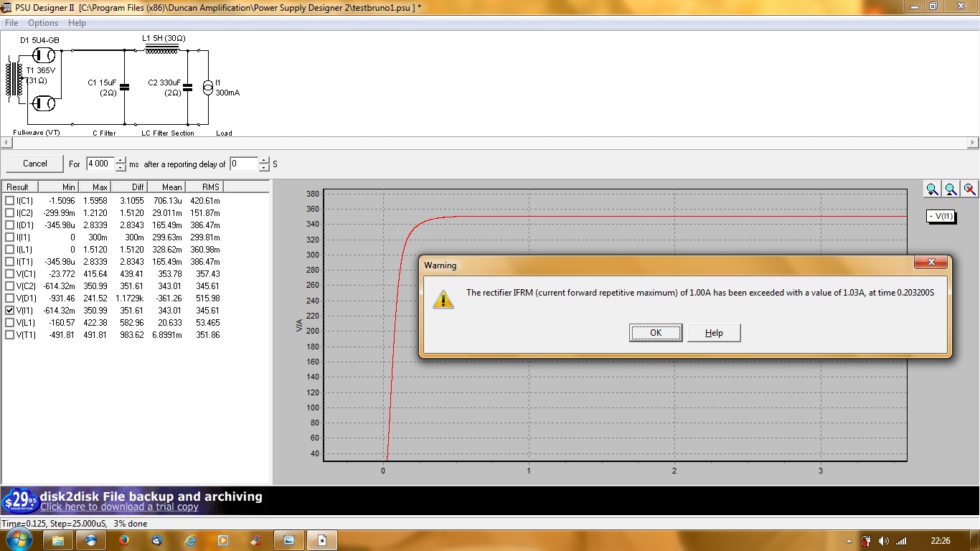Cancel the running simulation

tap(34, 164)
